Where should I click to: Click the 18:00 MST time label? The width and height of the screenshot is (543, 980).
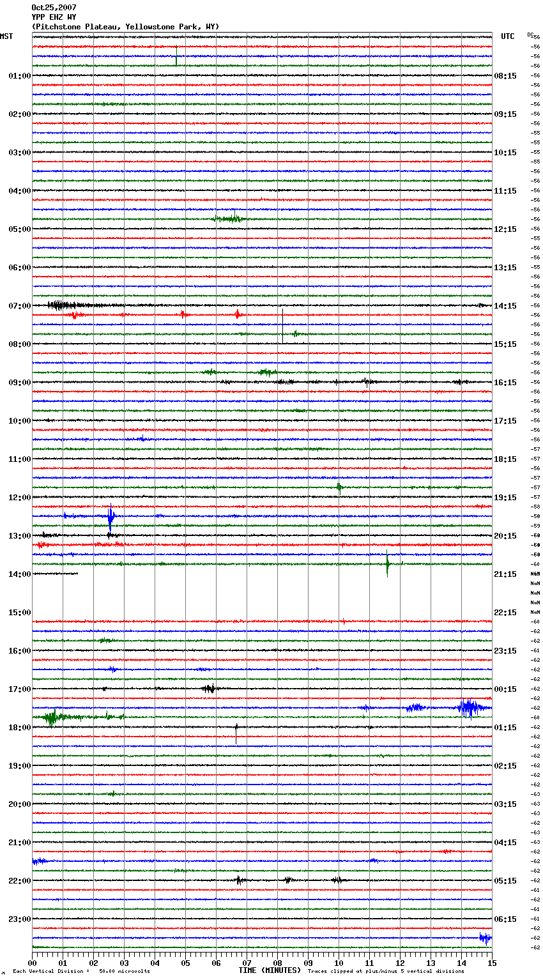[20, 728]
